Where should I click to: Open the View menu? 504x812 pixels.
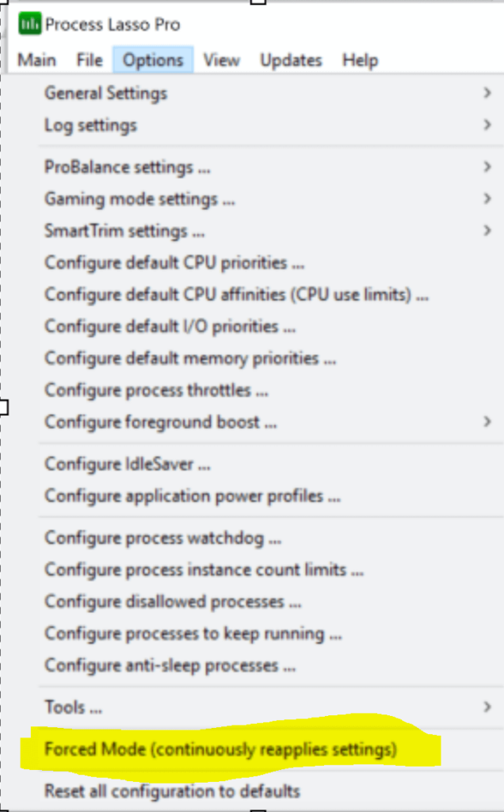tap(221, 59)
